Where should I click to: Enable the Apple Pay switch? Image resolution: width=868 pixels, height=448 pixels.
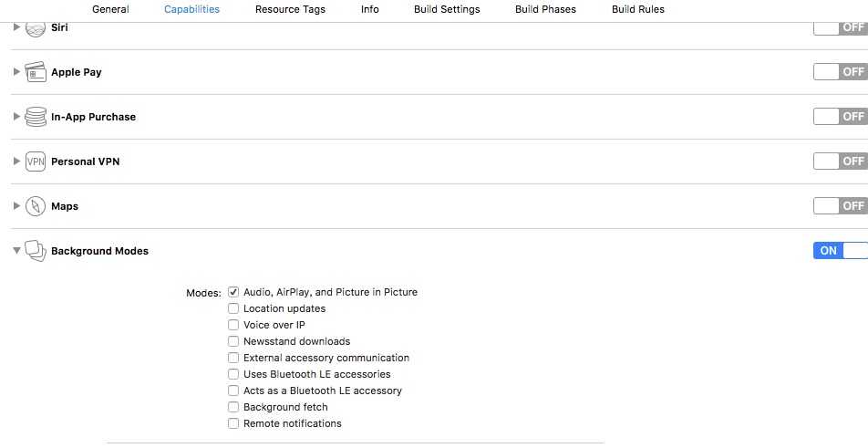[x=841, y=71]
